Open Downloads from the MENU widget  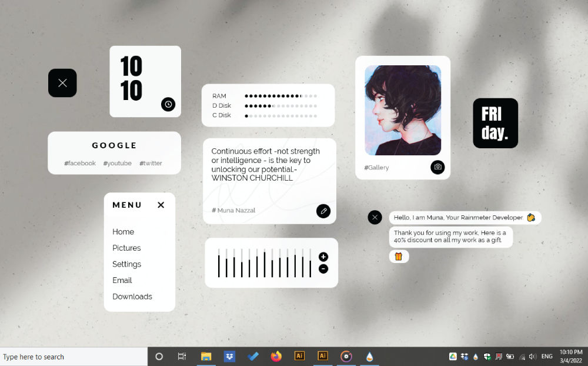132,297
